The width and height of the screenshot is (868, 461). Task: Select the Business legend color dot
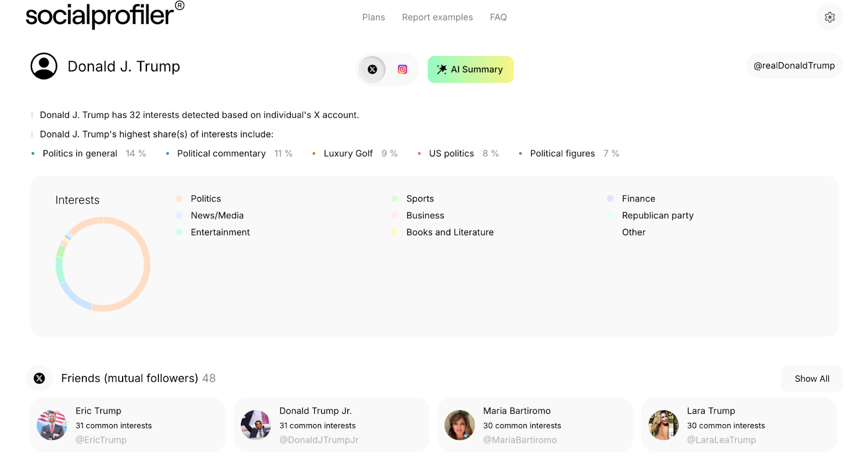tap(394, 216)
